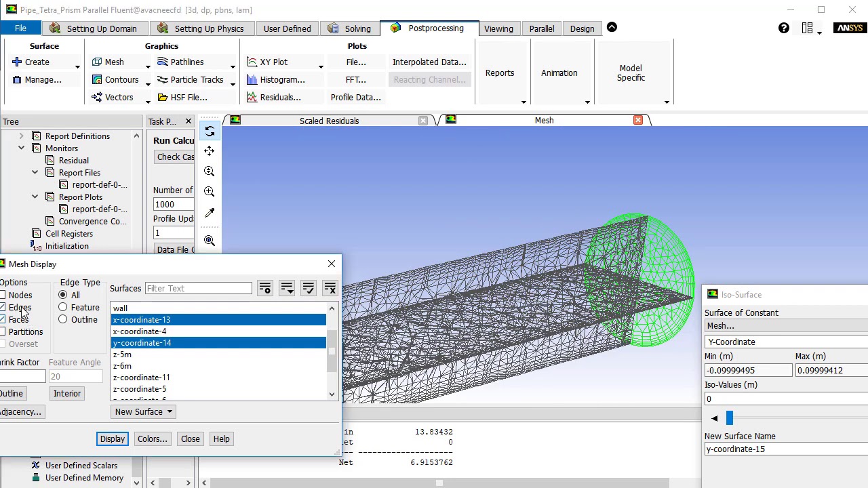The height and width of the screenshot is (488, 868).
Task: Open XY Plot tool
Action: point(267,62)
